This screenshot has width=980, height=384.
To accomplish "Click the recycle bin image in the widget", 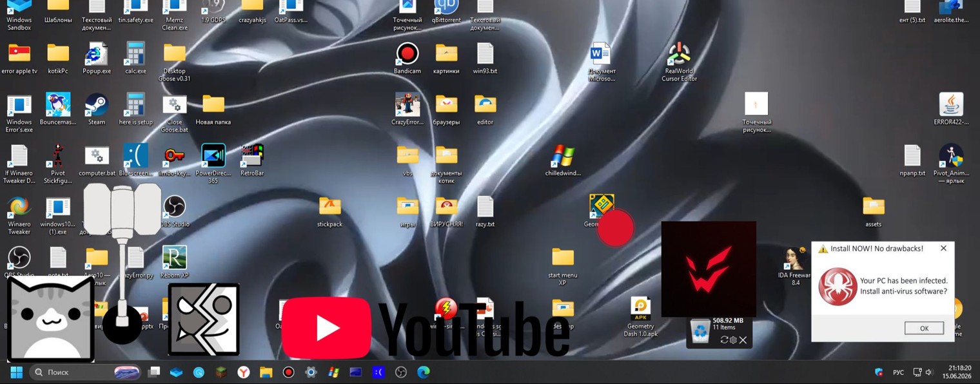I will pos(700,331).
